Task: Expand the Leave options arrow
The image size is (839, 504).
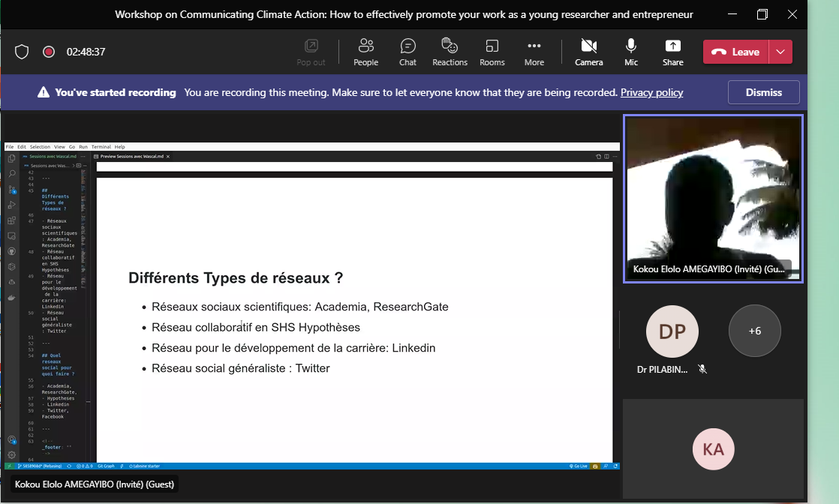Action: click(x=781, y=52)
